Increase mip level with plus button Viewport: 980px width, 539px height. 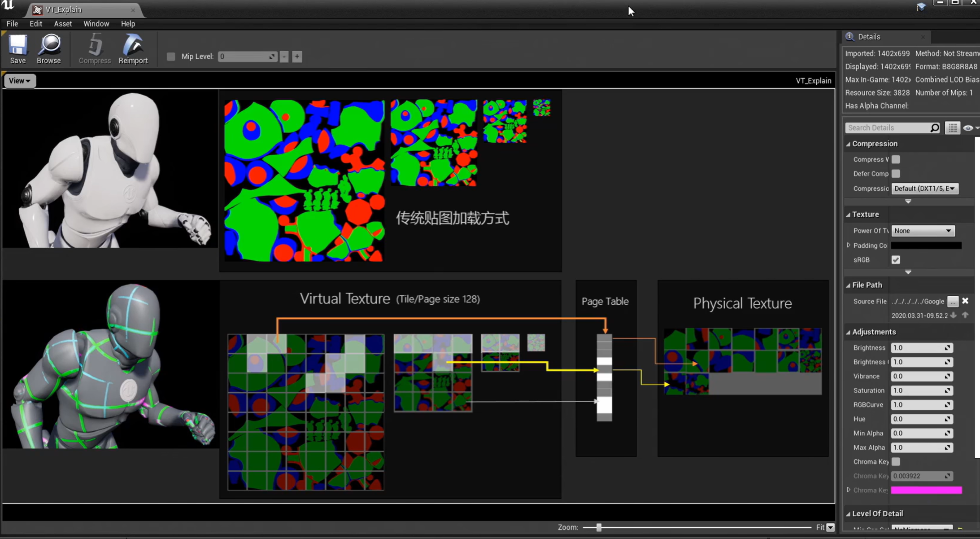point(297,57)
